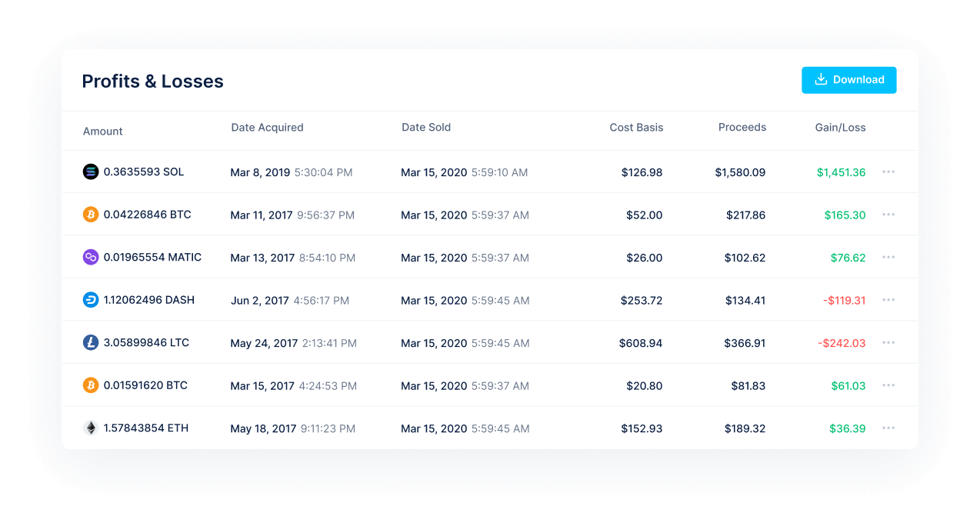Image resolution: width=980 pixels, height=523 pixels.
Task: Sort by Gain/Loss column header
Action: coord(840,128)
